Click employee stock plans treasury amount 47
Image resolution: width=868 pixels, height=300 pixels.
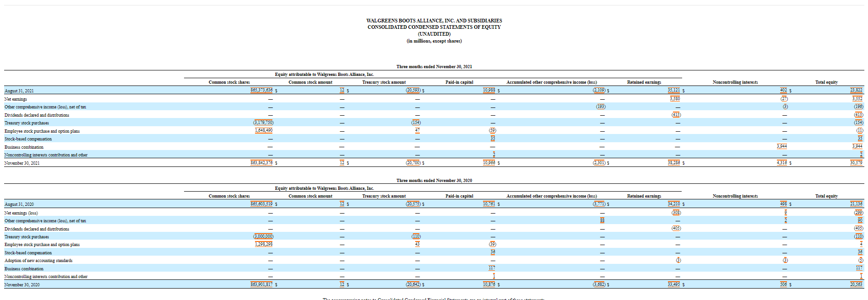pyautogui.click(x=417, y=130)
